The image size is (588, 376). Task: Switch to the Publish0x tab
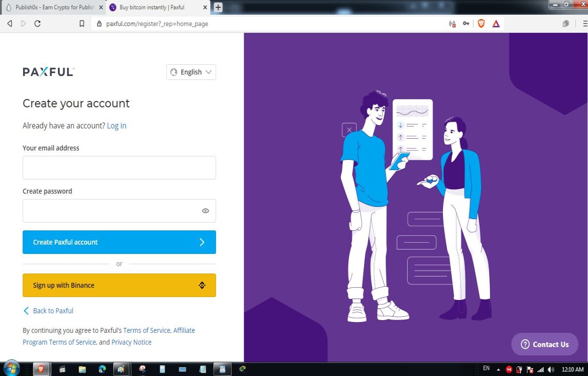pyautogui.click(x=53, y=8)
